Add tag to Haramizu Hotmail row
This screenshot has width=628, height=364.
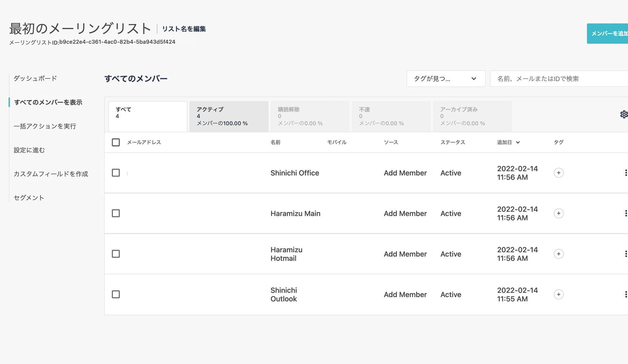point(559,254)
